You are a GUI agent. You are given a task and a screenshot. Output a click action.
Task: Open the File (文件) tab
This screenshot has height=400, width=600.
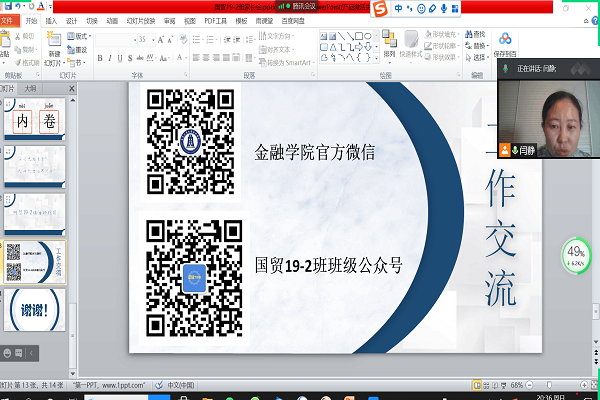[8, 21]
